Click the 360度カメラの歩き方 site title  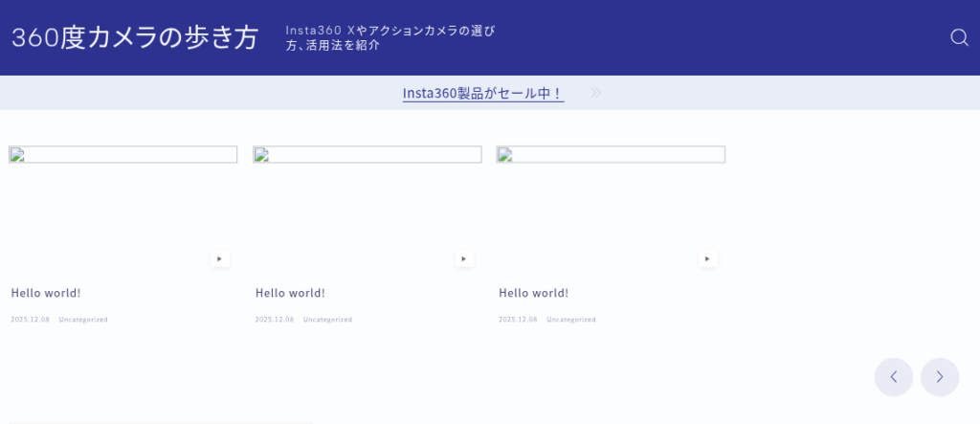point(135,37)
